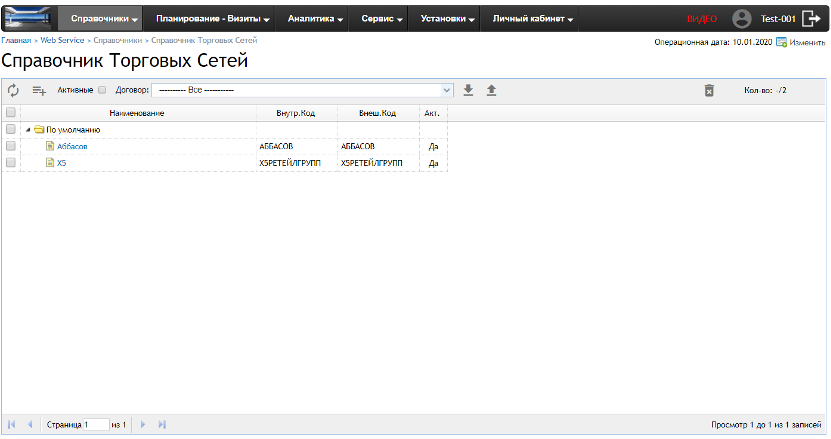Screen dimensions: 831x439
Task: Click the document icon of X5 row
Action: 50,162
